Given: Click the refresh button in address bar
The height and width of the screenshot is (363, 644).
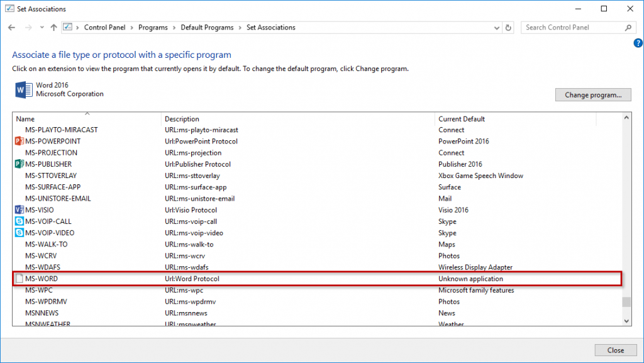Looking at the screenshot, I should pyautogui.click(x=509, y=28).
